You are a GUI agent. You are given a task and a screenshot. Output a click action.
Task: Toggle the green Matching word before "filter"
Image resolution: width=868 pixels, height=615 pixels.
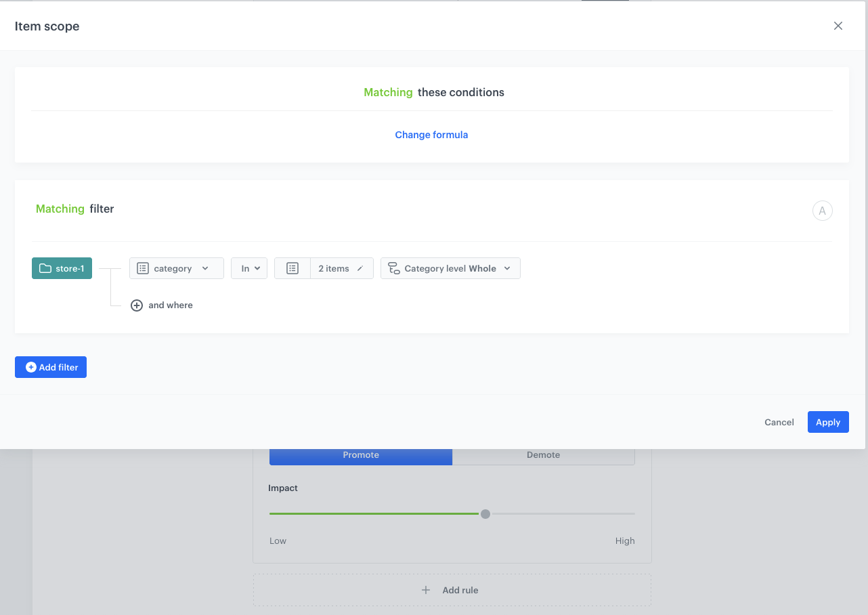[60, 209]
